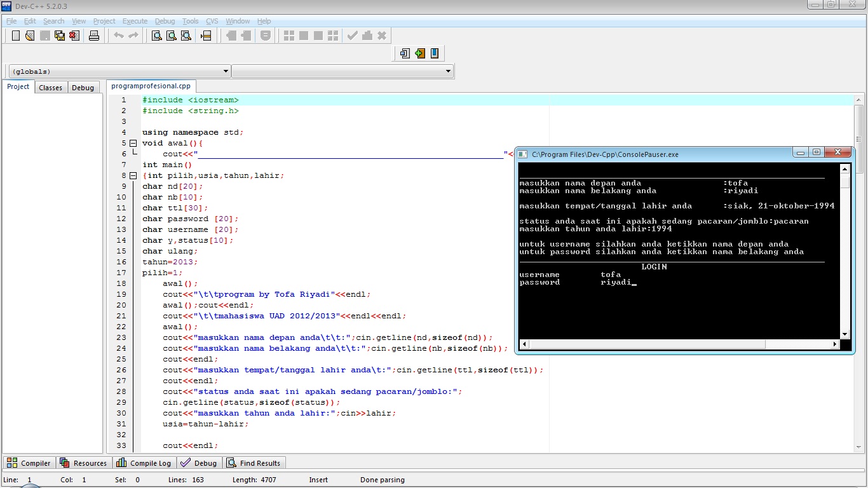Click console window horizontal scrollbar left arrow

point(524,344)
